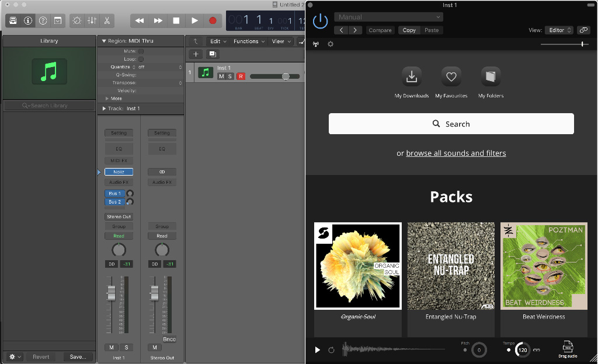Open My Folders in the plugin

point(491,76)
